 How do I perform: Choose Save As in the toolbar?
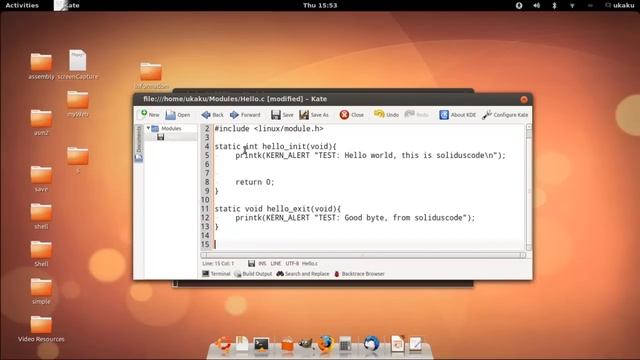pyautogui.click(x=314, y=115)
